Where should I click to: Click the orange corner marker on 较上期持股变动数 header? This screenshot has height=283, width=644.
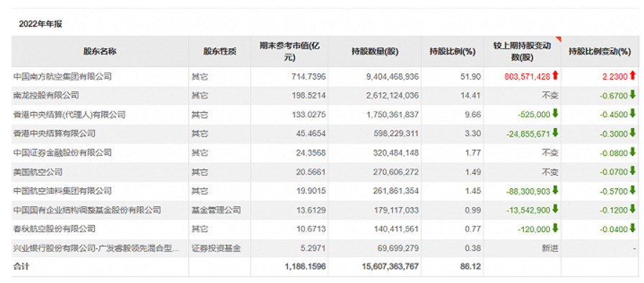click(x=558, y=39)
